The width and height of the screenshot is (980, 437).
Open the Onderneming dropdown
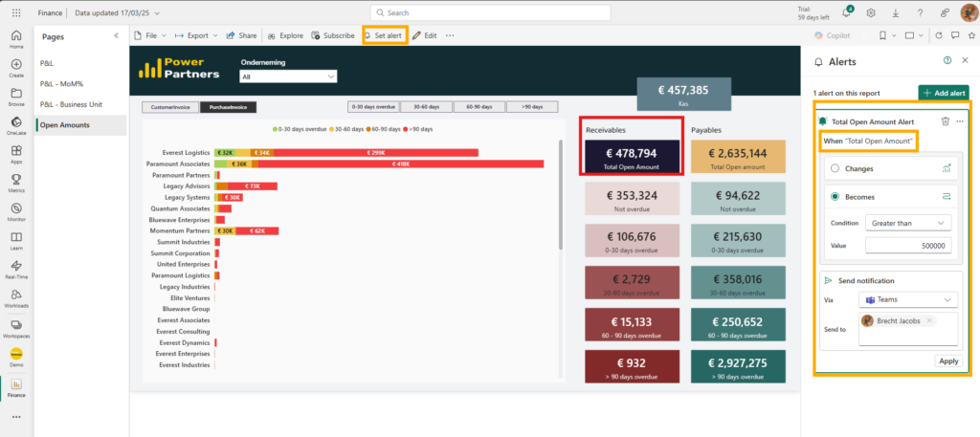288,76
